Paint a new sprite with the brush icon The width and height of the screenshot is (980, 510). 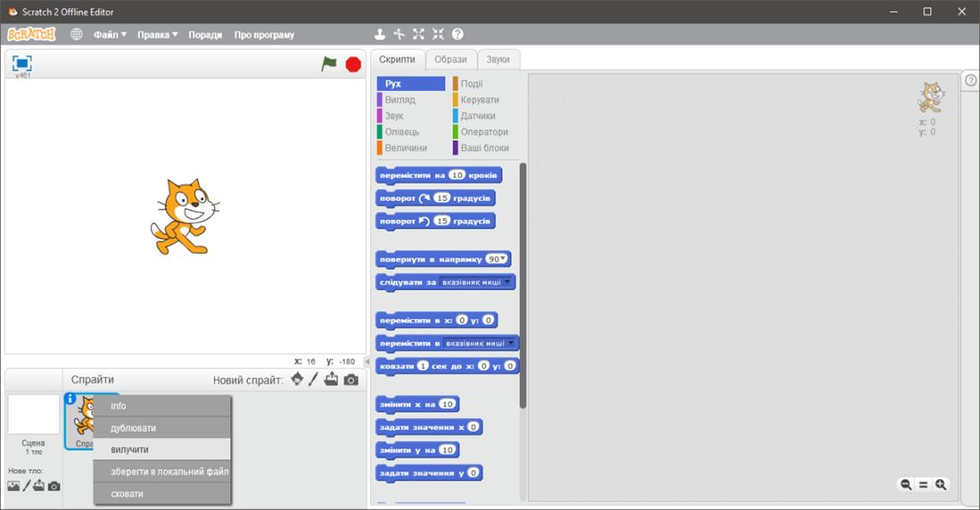coord(313,379)
